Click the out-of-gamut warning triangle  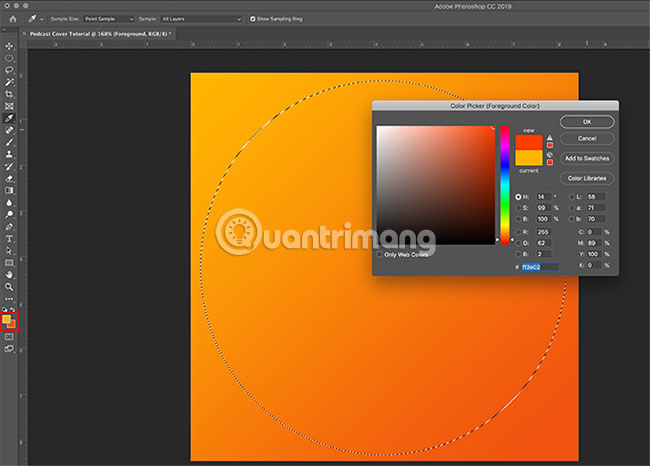[550, 138]
